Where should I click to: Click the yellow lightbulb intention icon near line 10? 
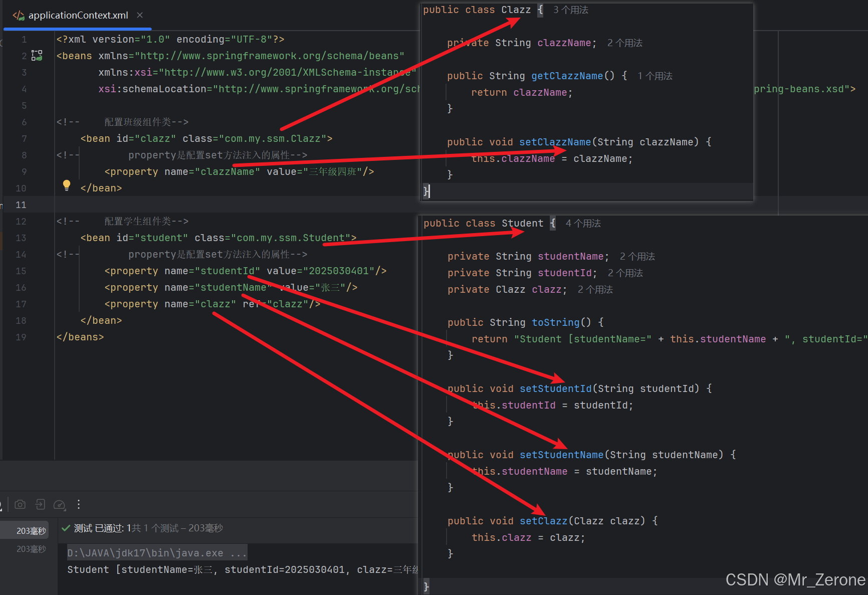(67, 185)
